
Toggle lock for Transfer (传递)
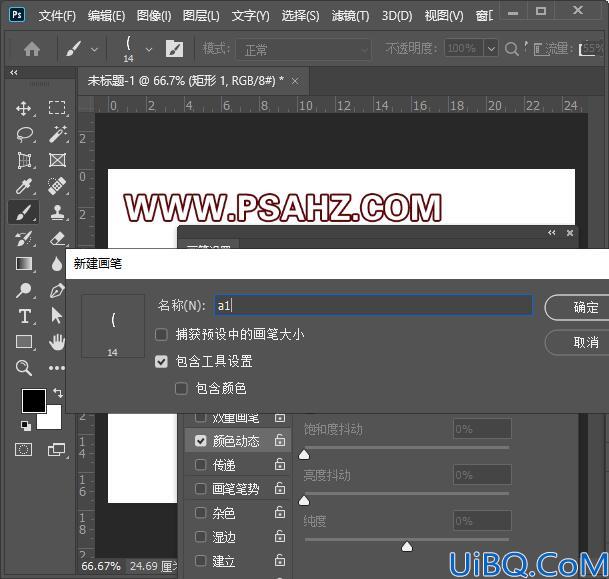[280, 464]
